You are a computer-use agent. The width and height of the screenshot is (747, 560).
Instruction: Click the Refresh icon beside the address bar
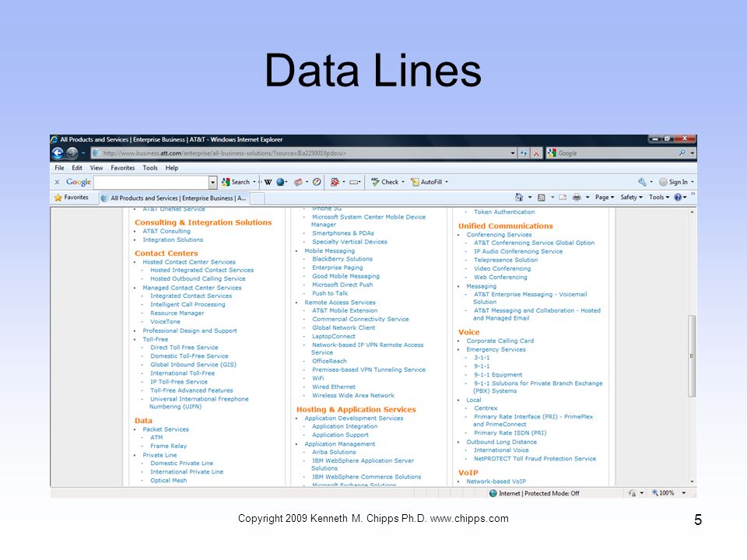(x=524, y=153)
